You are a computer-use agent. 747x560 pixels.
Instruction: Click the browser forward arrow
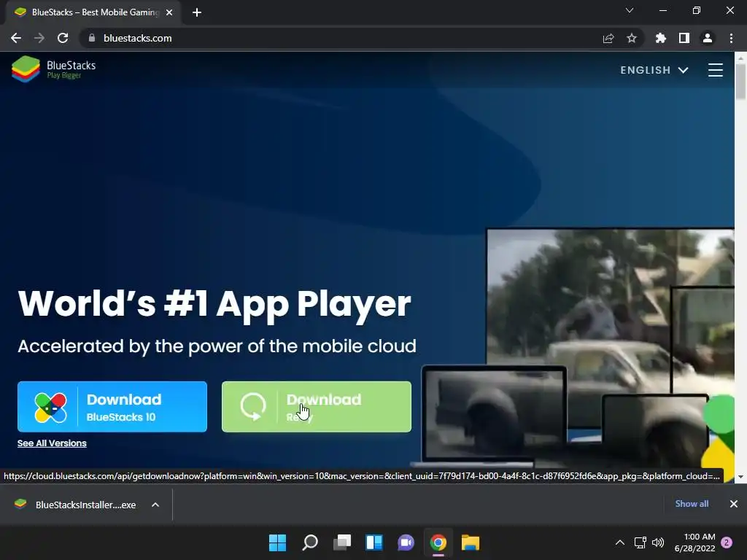39,38
